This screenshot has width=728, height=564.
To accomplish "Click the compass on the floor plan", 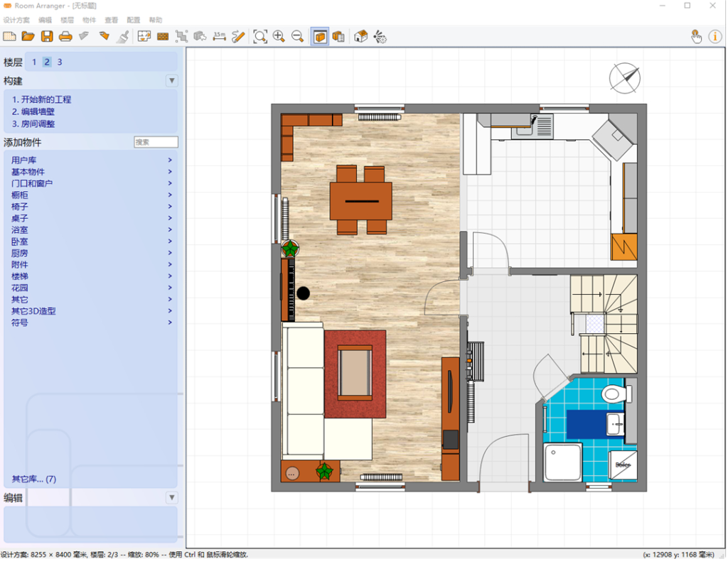I will [624, 78].
